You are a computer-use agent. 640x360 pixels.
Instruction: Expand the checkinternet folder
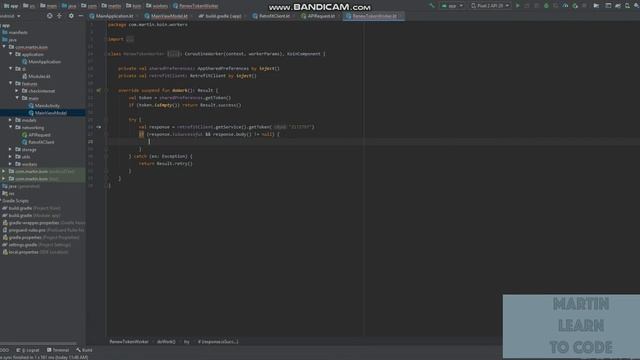click(17, 91)
